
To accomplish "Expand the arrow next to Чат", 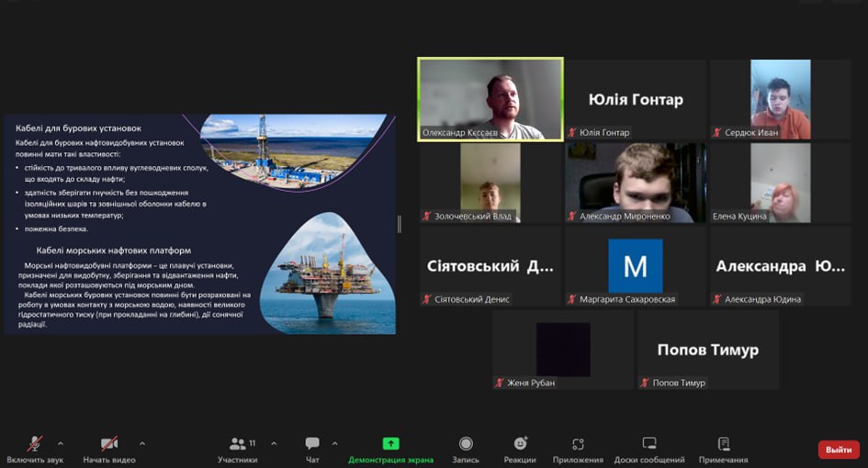I will click(334, 442).
